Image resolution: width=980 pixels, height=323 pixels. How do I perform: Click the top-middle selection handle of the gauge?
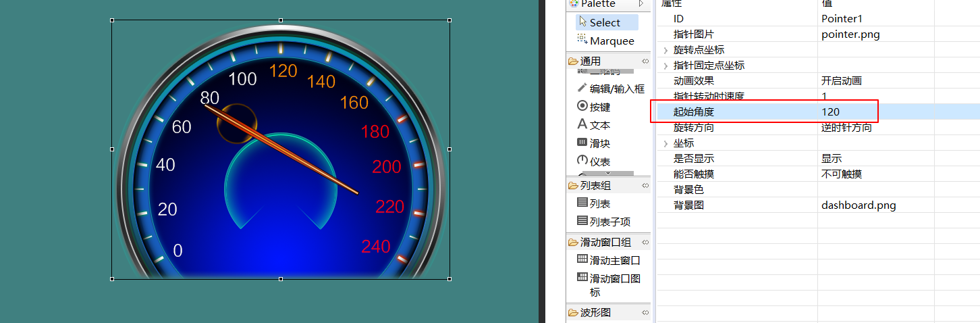281,20
